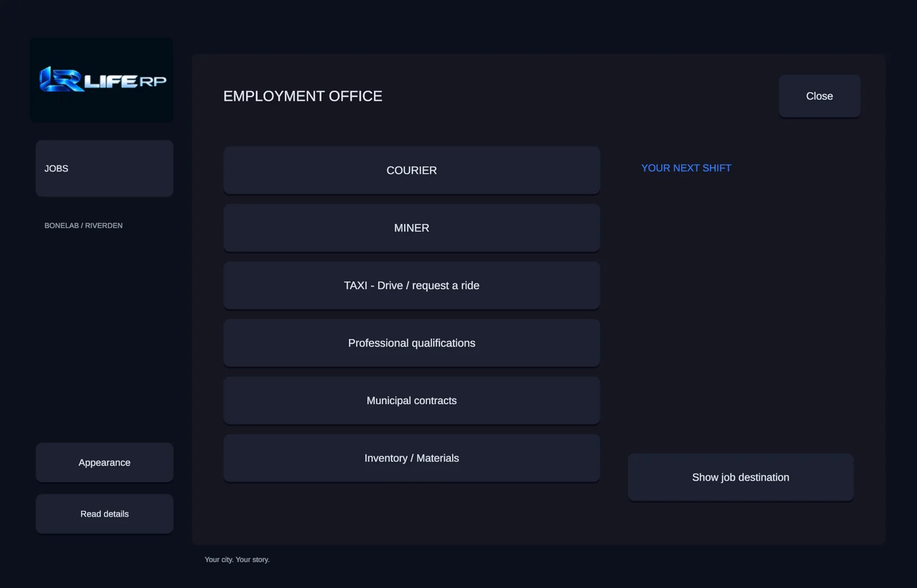
Task: Click the 'Your city. Your story.' tagline
Action: pos(236,560)
